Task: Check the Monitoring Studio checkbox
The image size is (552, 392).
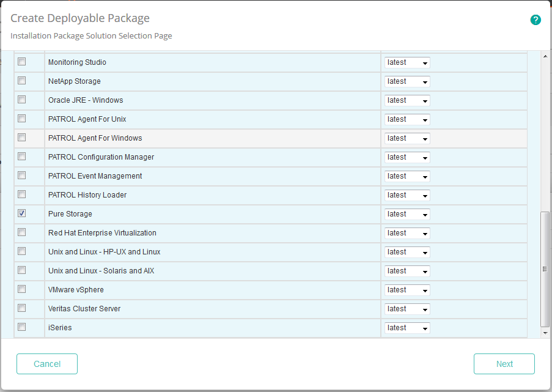Action: pyautogui.click(x=21, y=62)
